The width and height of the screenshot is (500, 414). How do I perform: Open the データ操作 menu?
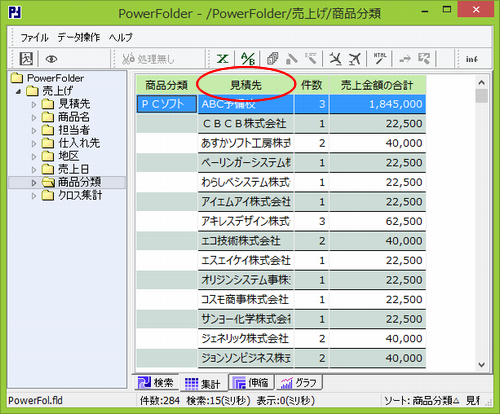tap(79, 37)
